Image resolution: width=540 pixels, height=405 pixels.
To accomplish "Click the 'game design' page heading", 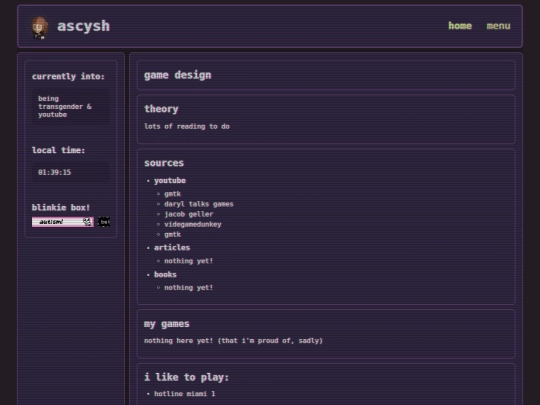I will point(177,75).
